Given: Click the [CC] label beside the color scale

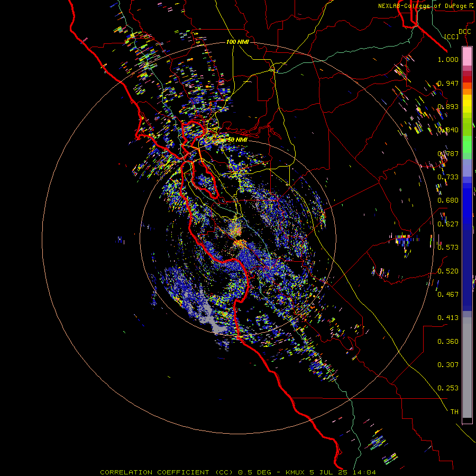Looking at the screenshot, I should coord(452,36).
